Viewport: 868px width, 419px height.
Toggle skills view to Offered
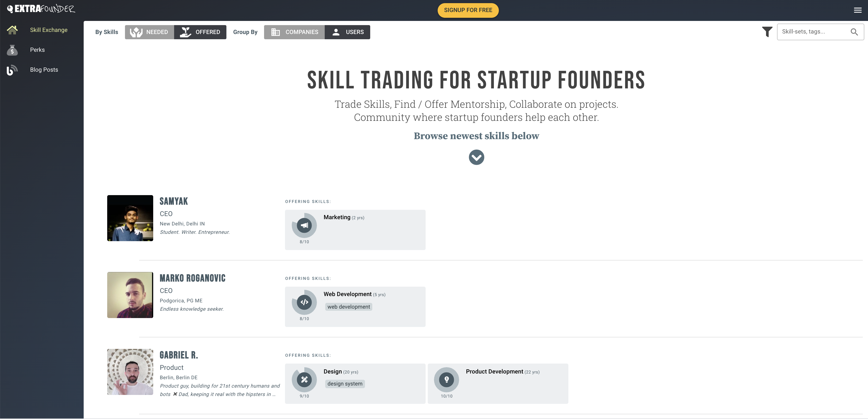[200, 32]
